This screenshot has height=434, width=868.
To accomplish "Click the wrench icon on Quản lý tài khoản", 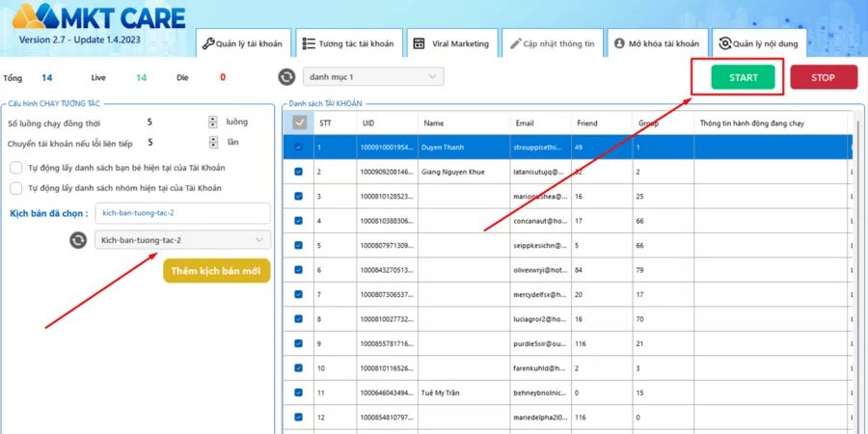I will pyautogui.click(x=208, y=43).
